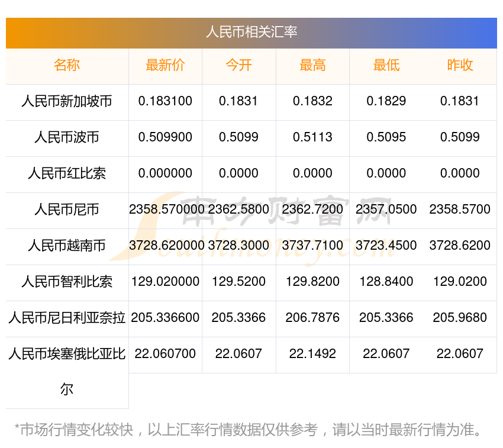This screenshot has height=448, width=503.
Task: Click latest price 0.183100 for Singapore dollar
Action: point(165,101)
